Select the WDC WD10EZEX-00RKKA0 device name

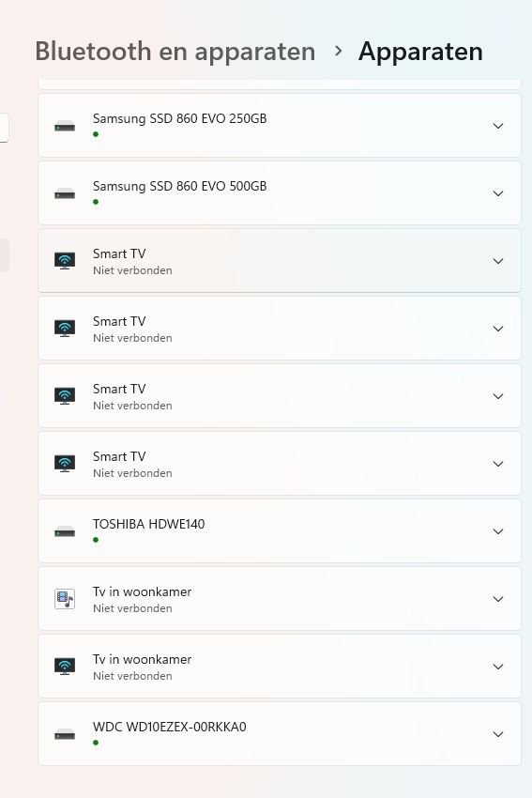[170, 727]
